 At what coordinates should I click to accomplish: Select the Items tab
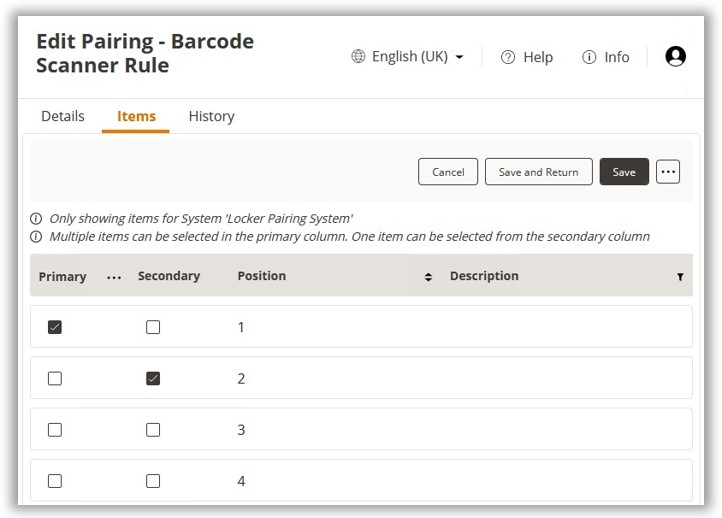pyautogui.click(x=136, y=116)
